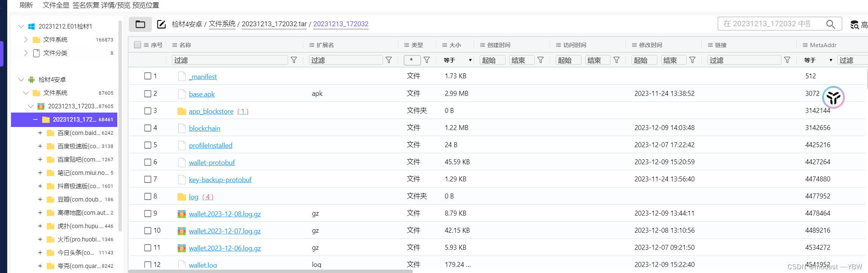The height and width of the screenshot is (273, 868).
Task: Tick the checkbox for row 9 wallet log
Action: click(148, 213)
